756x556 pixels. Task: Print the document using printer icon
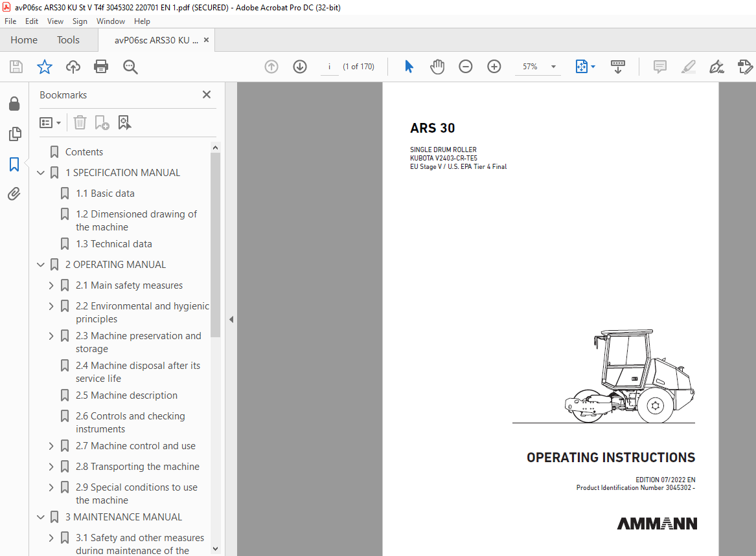[101, 67]
